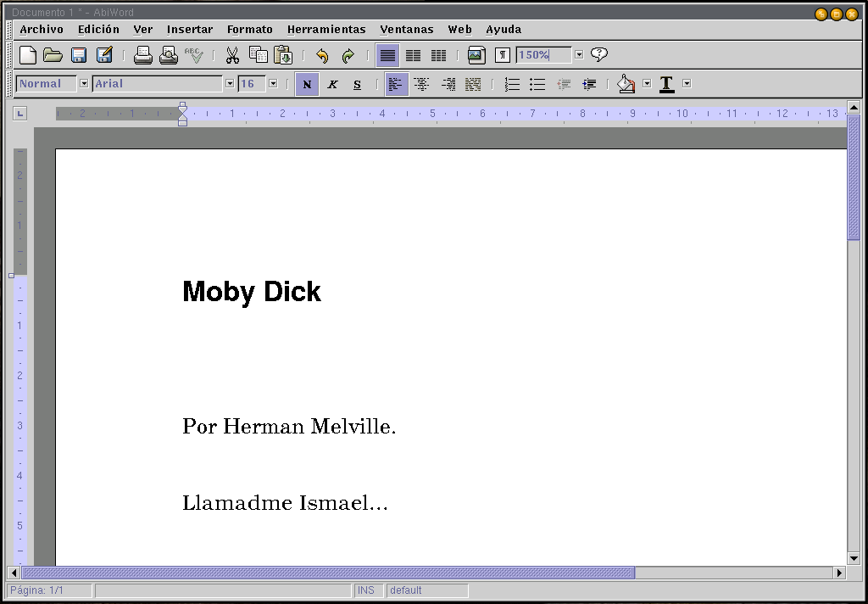Click the help speech bubble icon

(x=599, y=54)
